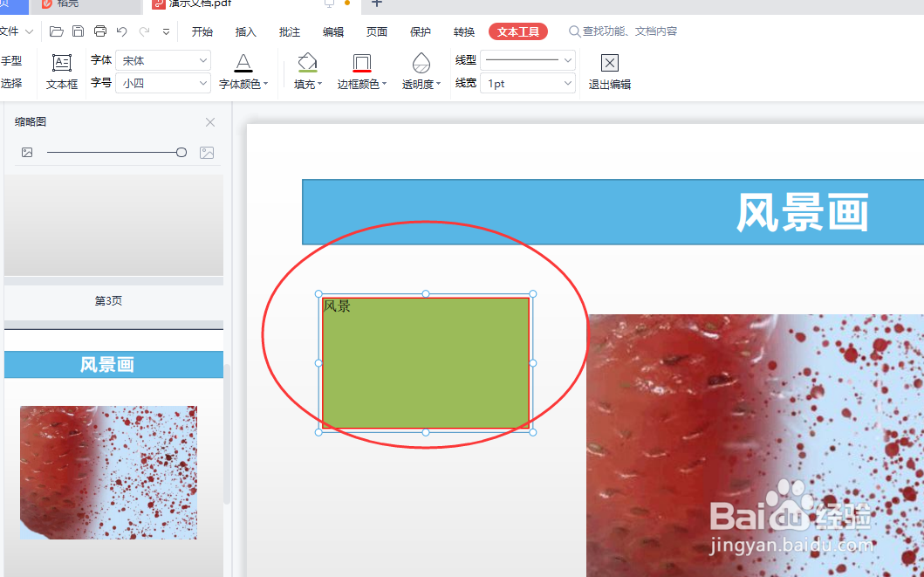This screenshot has width=924, height=577.
Task: Open the 编辑 tab
Action: tap(333, 31)
